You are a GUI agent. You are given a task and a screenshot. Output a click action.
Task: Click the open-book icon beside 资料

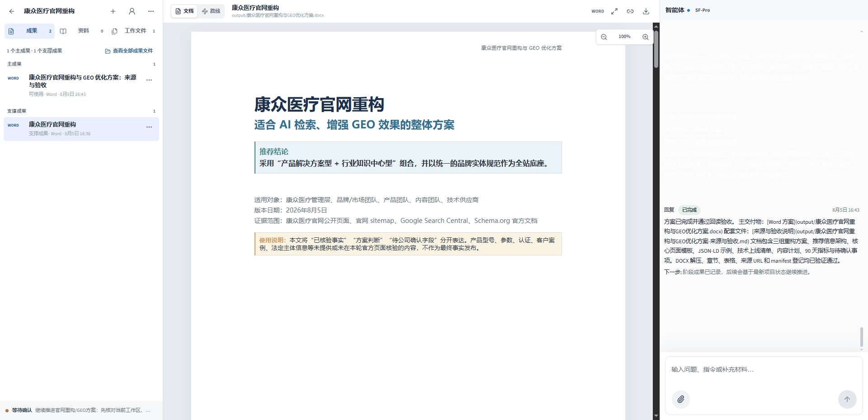coord(63,31)
